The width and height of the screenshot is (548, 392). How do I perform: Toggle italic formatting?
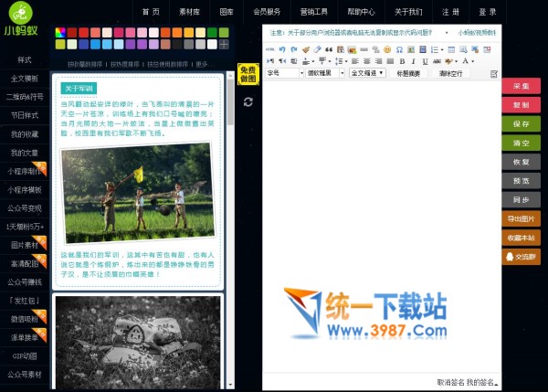point(414,61)
